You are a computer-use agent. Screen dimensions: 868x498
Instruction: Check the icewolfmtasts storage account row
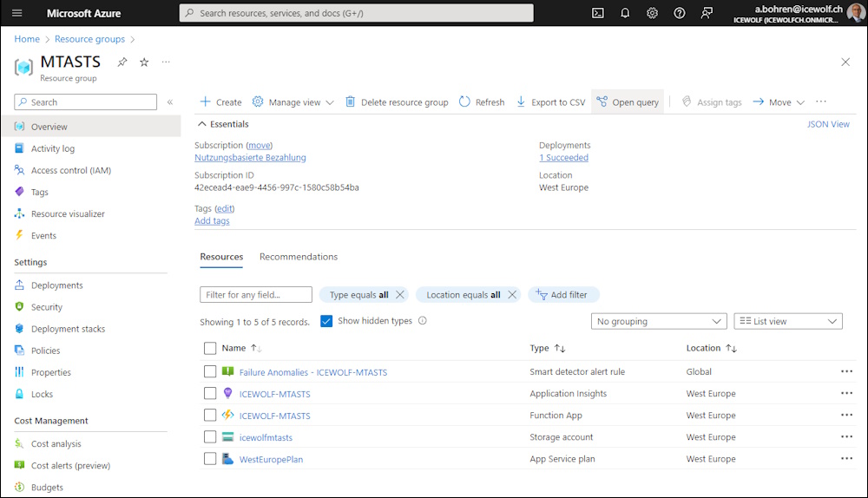tap(210, 436)
